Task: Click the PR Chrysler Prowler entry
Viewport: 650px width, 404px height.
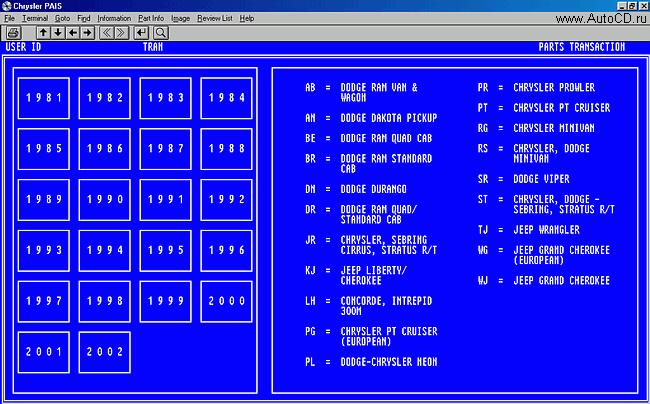Action: tap(536, 88)
